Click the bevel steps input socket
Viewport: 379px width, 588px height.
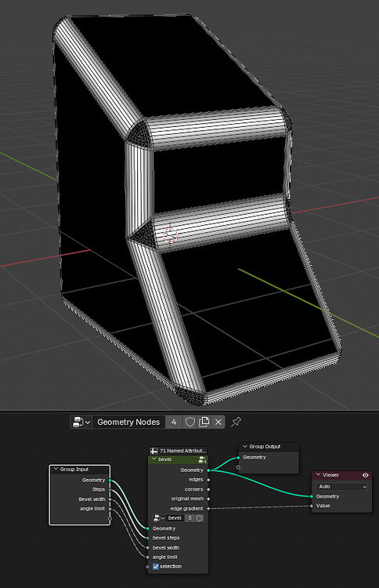point(148,538)
